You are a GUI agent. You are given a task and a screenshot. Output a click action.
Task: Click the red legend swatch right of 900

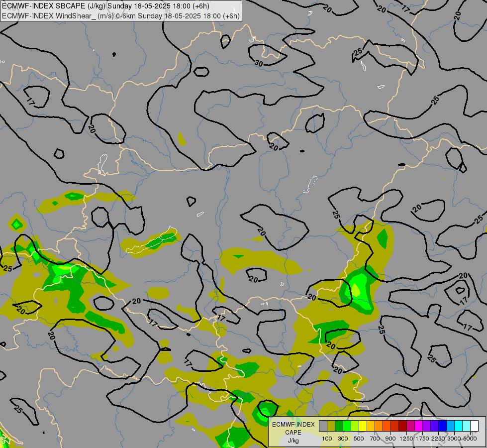395,426
